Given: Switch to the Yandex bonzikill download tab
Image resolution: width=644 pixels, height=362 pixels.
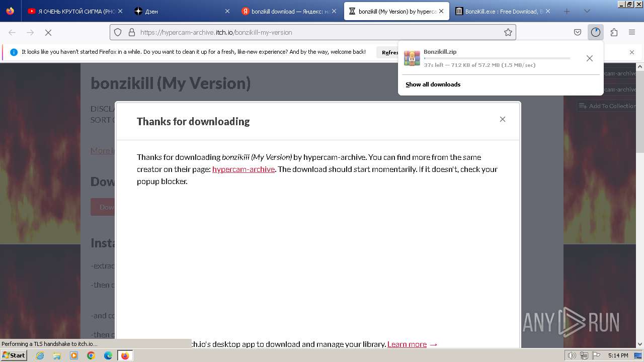Looking at the screenshot, I should pyautogui.click(x=289, y=11).
